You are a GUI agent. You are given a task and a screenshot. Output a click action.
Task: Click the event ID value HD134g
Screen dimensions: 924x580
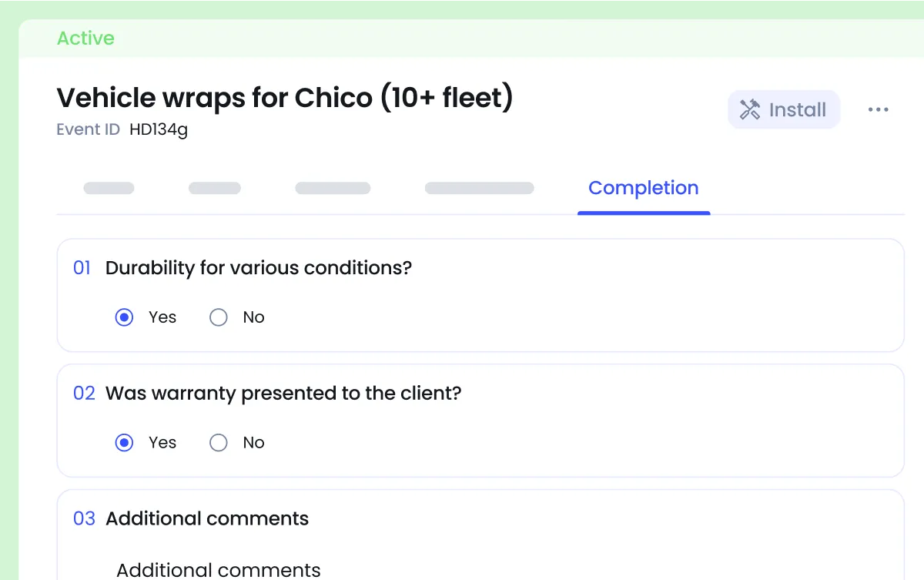pos(159,129)
